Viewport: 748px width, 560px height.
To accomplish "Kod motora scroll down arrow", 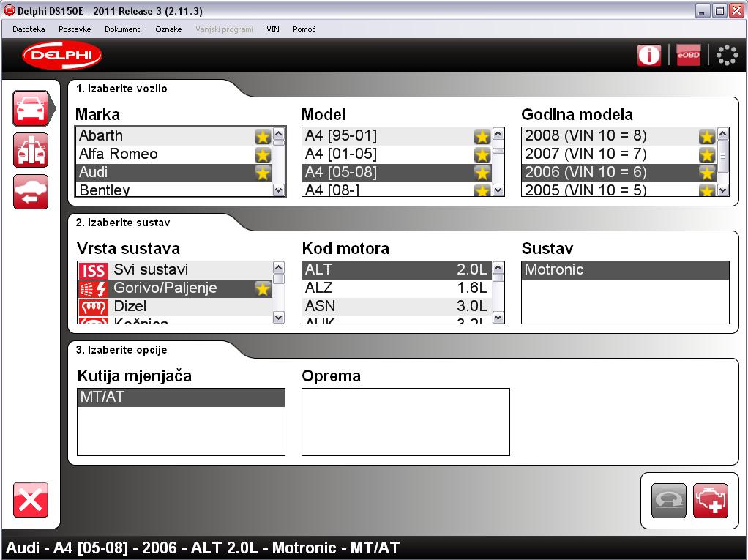I will coord(498,317).
